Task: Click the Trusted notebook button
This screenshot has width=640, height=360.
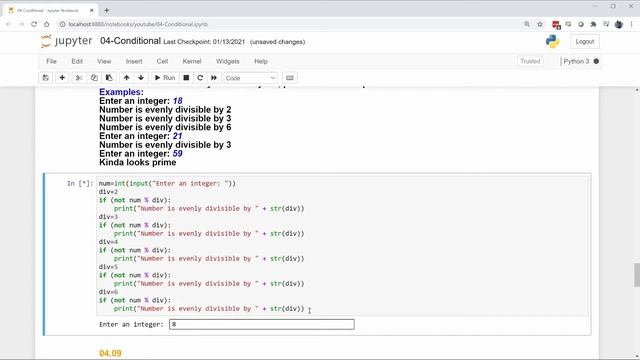Action: [530, 61]
